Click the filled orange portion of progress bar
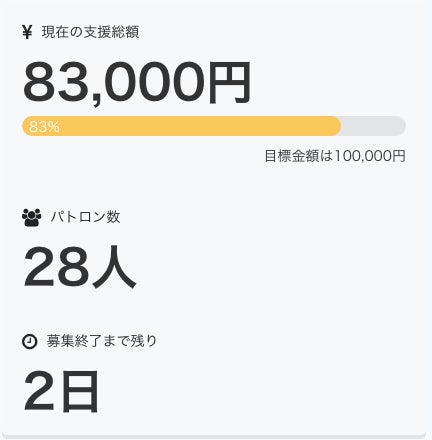The height and width of the screenshot is (440, 432). (x=181, y=126)
